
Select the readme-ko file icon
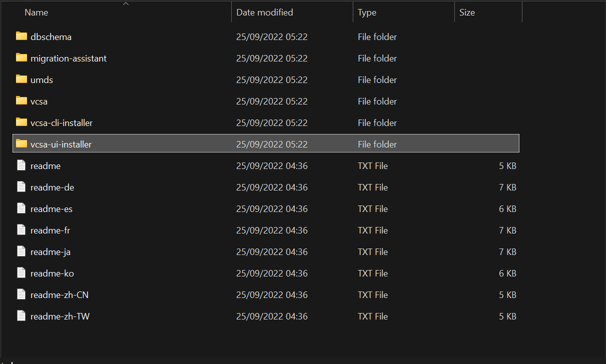[x=21, y=272]
